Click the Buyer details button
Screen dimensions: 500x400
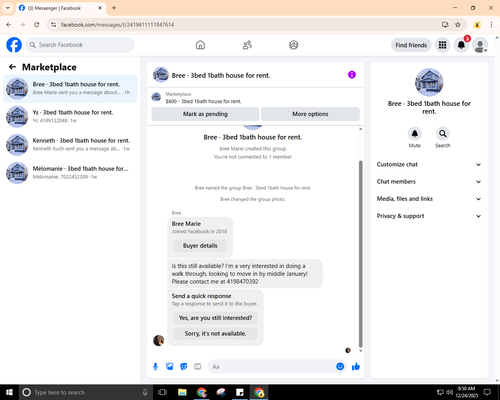pyautogui.click(x=200, y=246)
